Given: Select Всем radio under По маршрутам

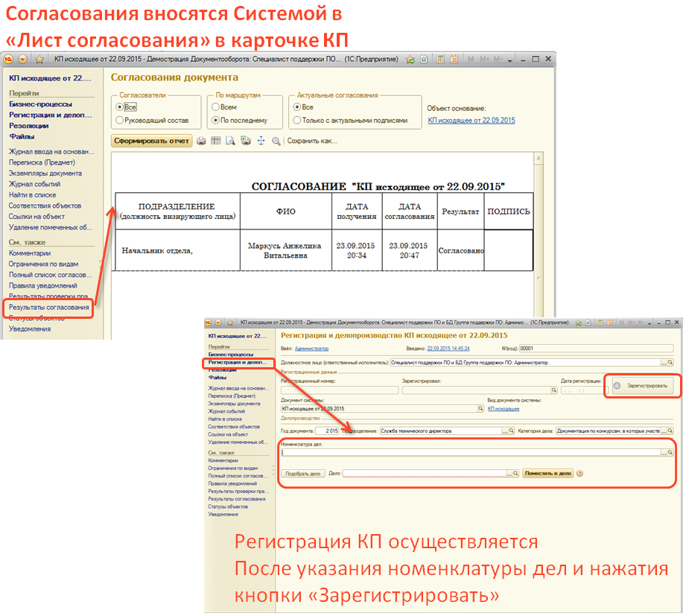Looking at the screenshot, I should pos(215,107).
